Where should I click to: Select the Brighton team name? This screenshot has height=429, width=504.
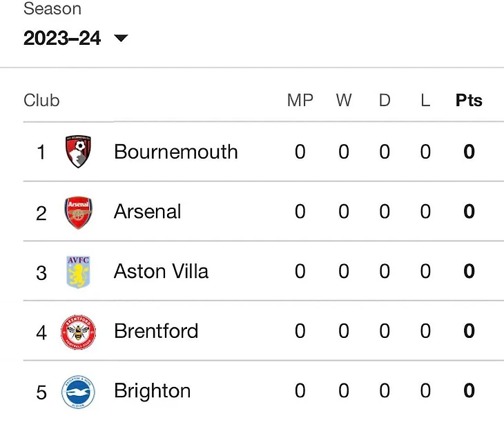(x=152, y=392)
